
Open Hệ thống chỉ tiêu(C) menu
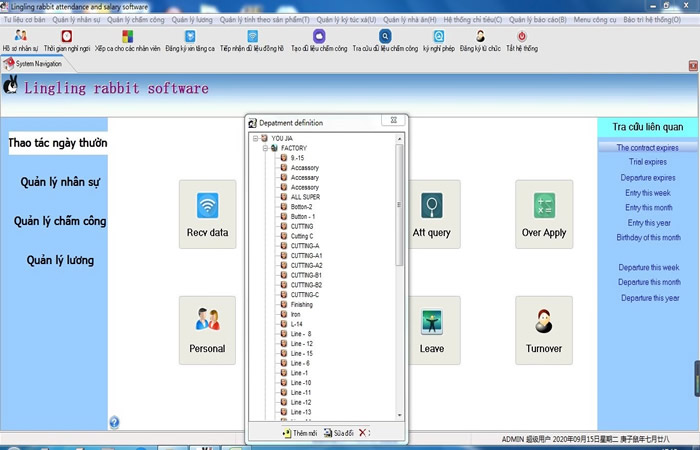[473, 20]
